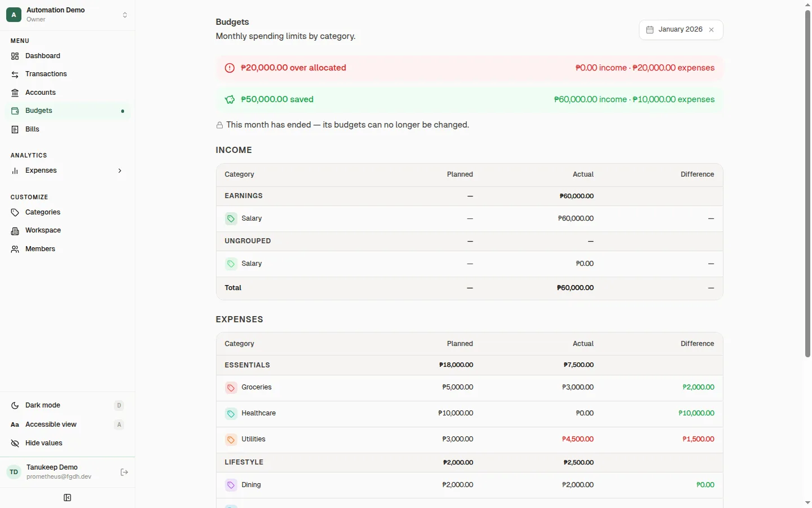The height and width of the screenshot is (508, 812).
Task: Toggle Accessible view
Action: pos(68,424)
